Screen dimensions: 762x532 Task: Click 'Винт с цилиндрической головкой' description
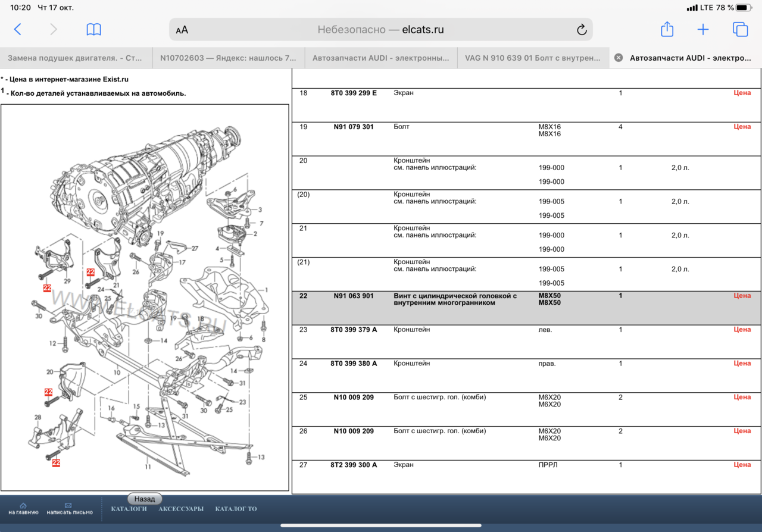(x=455, y=299)
